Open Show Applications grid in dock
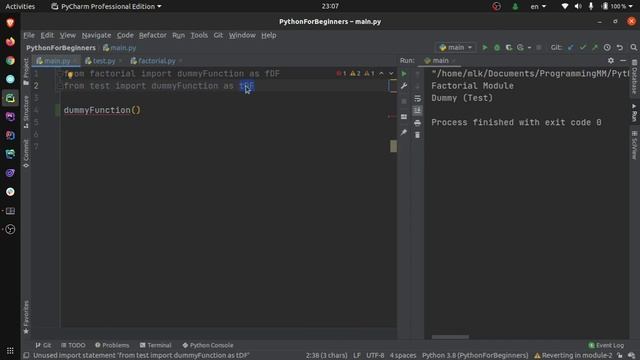 click(x=10, y=350)
